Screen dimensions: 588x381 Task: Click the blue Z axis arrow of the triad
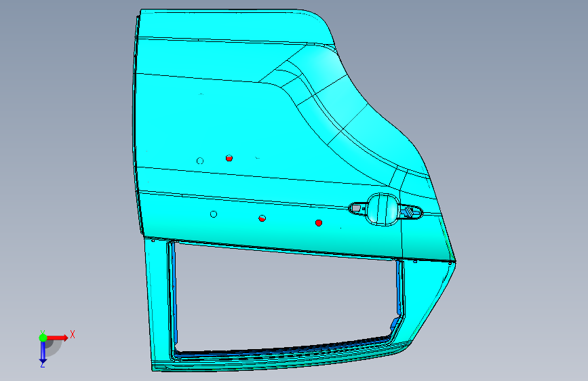pos(43,353)
